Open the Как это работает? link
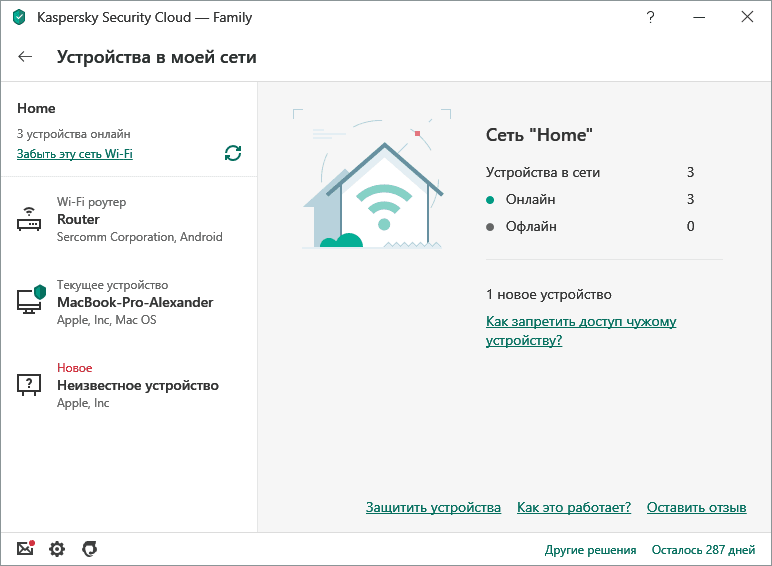 [573, 507]
